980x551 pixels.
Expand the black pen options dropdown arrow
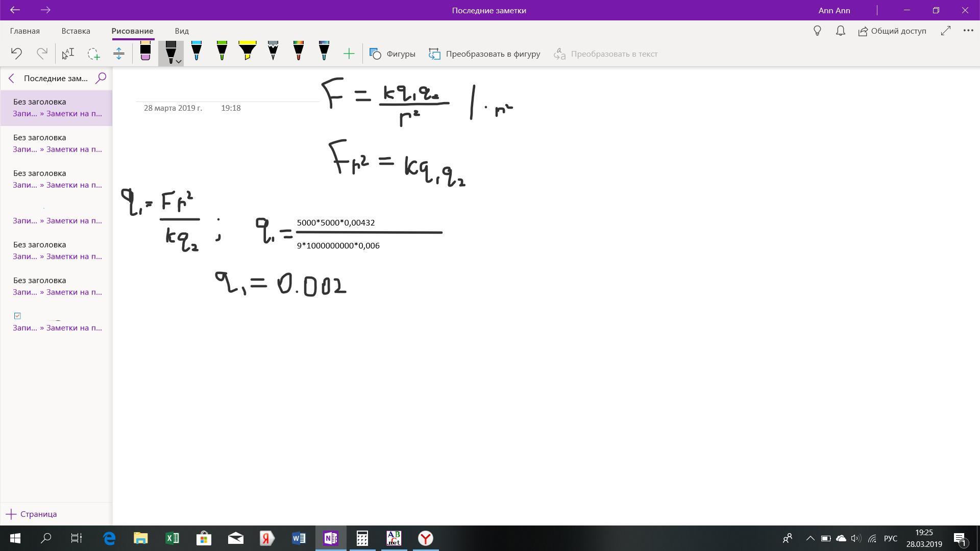point(179,61)
